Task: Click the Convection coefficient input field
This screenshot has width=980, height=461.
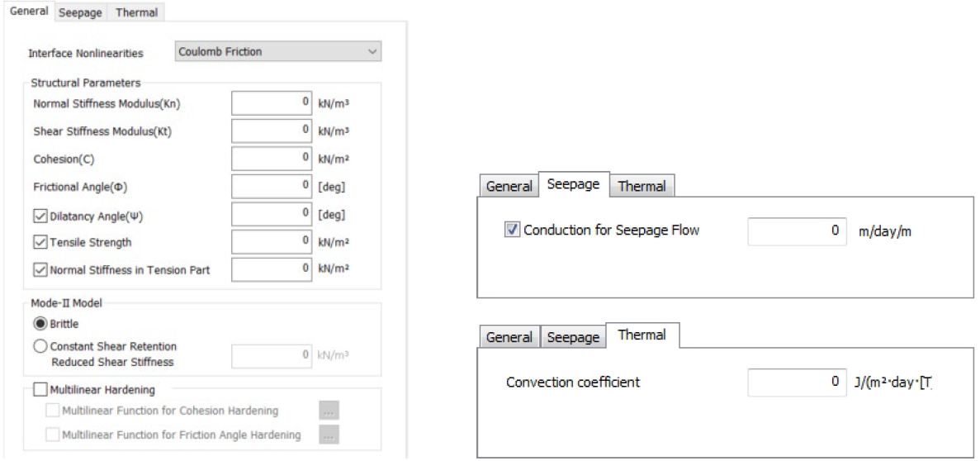Action: click(798, 382)
